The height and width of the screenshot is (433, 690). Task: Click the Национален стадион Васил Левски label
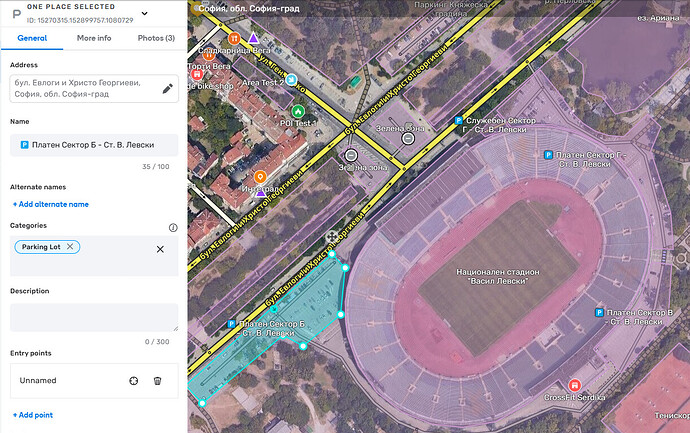coord(498,276)
